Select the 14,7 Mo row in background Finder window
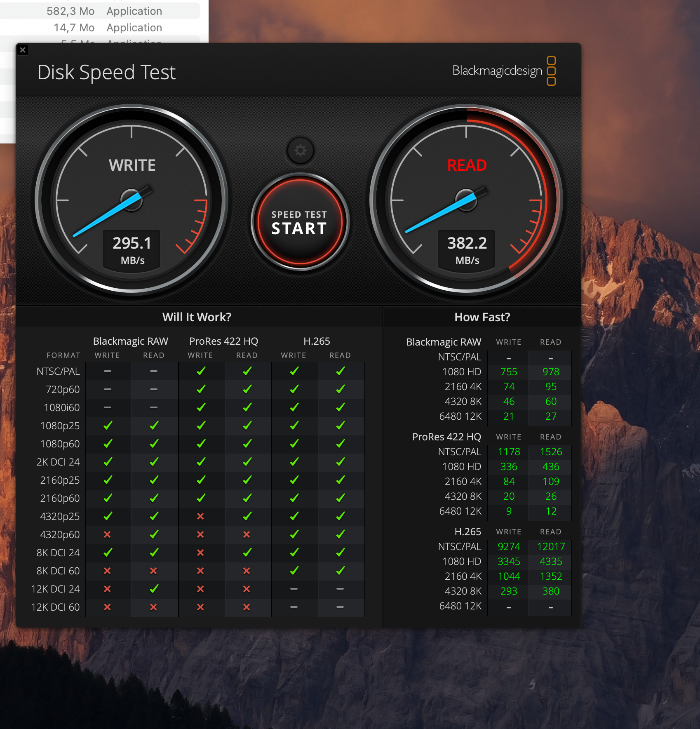This screenshot has width=700, height=729. pos(100,28)
